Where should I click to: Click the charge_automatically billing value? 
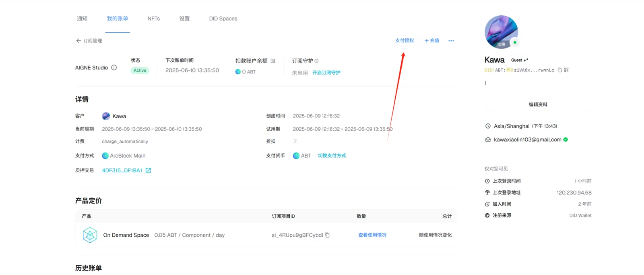pyautogui.click(x=125, y=142)
